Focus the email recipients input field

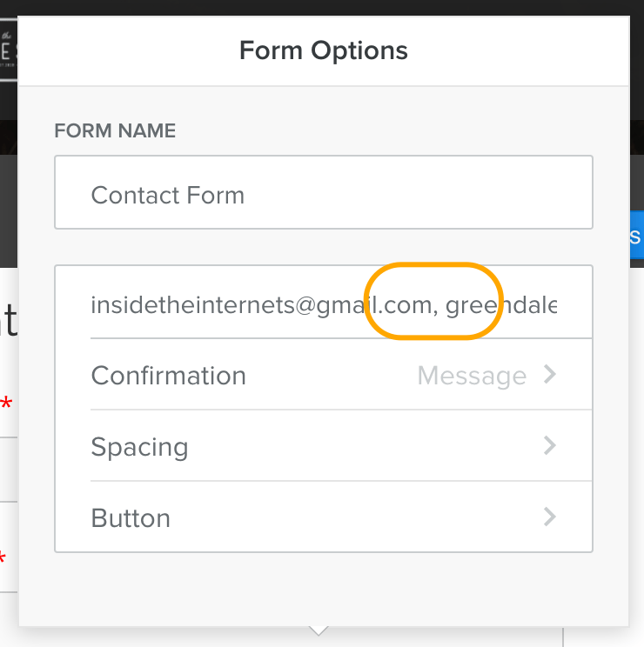(x=324, y=303)
